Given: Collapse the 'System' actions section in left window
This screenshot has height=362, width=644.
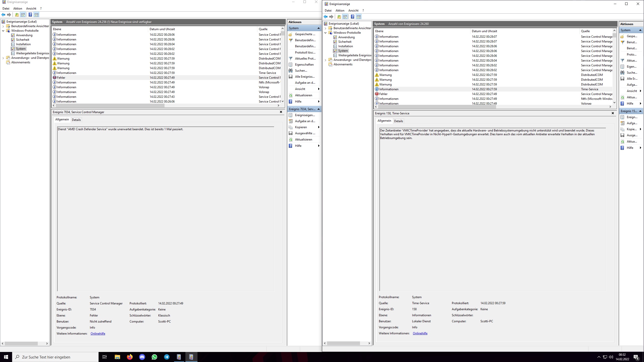Looking at the screenshot, I should (x=318, y=28).
